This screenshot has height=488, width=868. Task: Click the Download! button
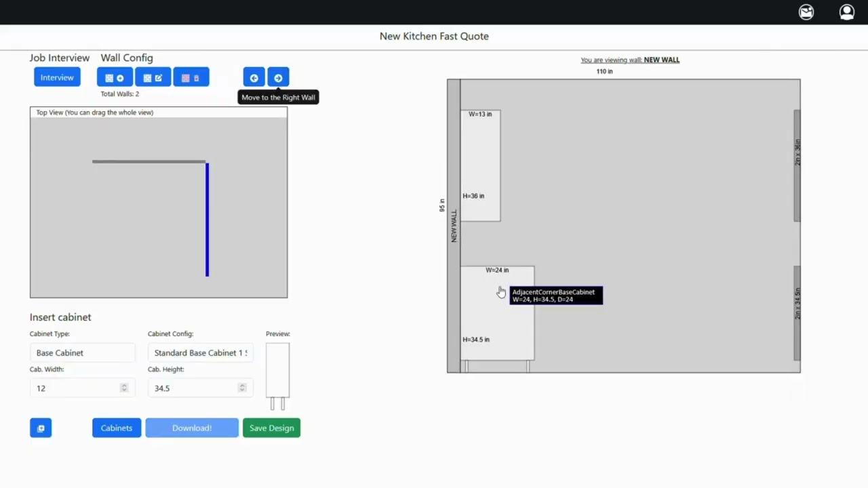[192, 428]
